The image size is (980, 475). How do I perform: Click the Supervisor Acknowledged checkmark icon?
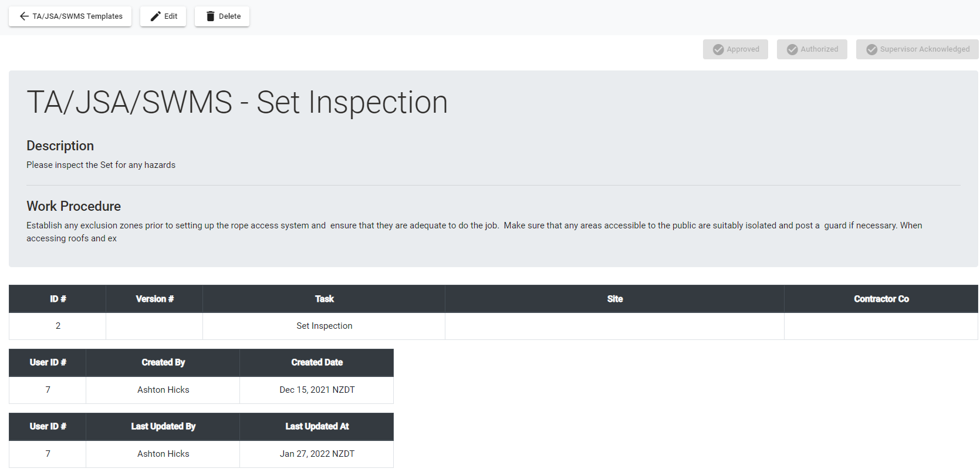coord(871,49)
